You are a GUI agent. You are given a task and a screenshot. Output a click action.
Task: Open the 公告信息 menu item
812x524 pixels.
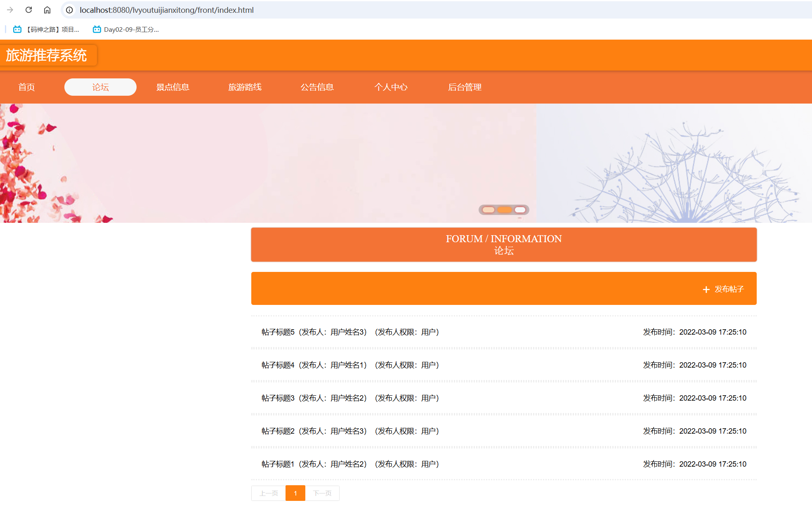pos(317,87)
